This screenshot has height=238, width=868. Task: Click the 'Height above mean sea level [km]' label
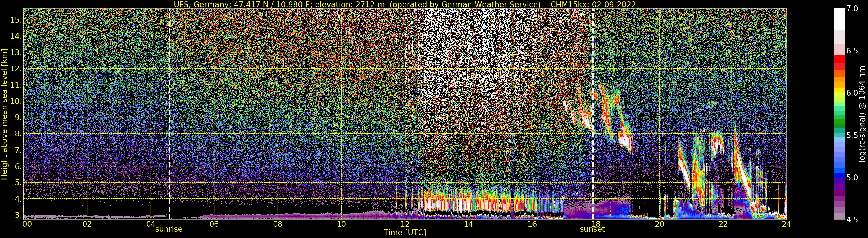point(4,114)
